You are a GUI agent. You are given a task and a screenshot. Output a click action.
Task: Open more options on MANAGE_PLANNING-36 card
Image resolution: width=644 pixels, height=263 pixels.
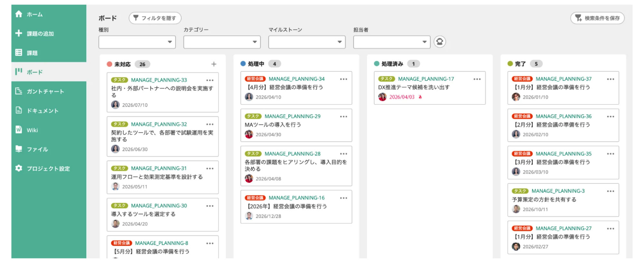610,117
